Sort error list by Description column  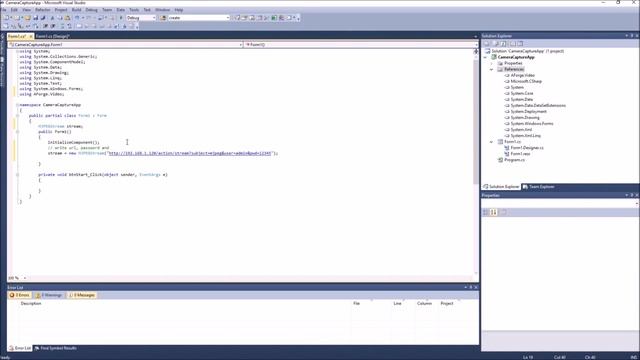click(x=31, y=304)
